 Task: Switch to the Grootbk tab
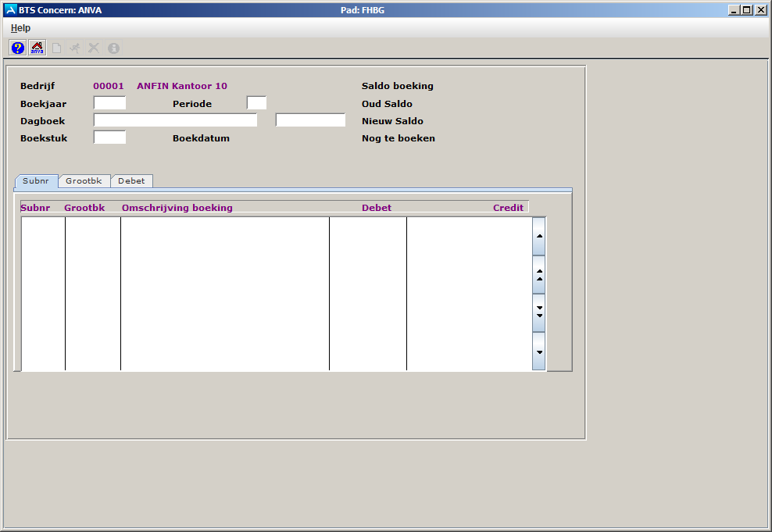click(84, 181)
